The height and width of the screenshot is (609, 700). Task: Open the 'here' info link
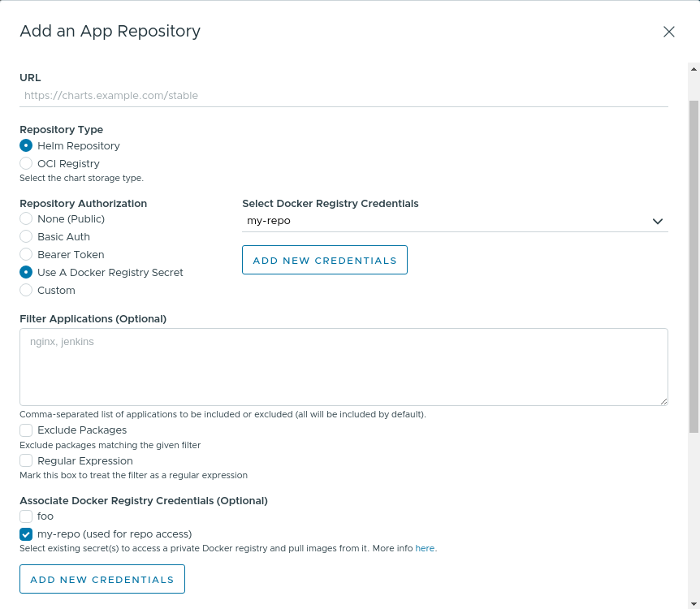click(x=425, y=548)
